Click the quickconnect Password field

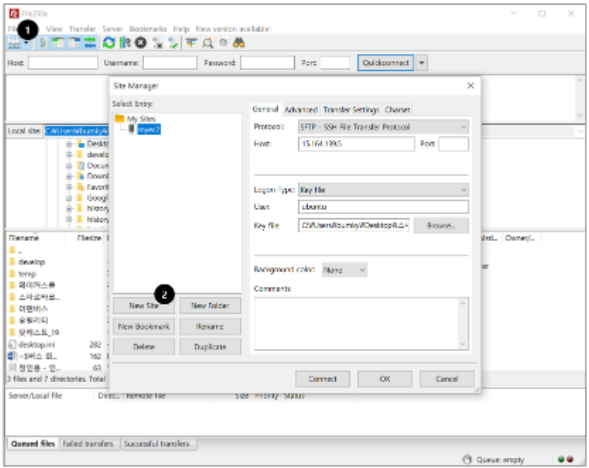267,63
